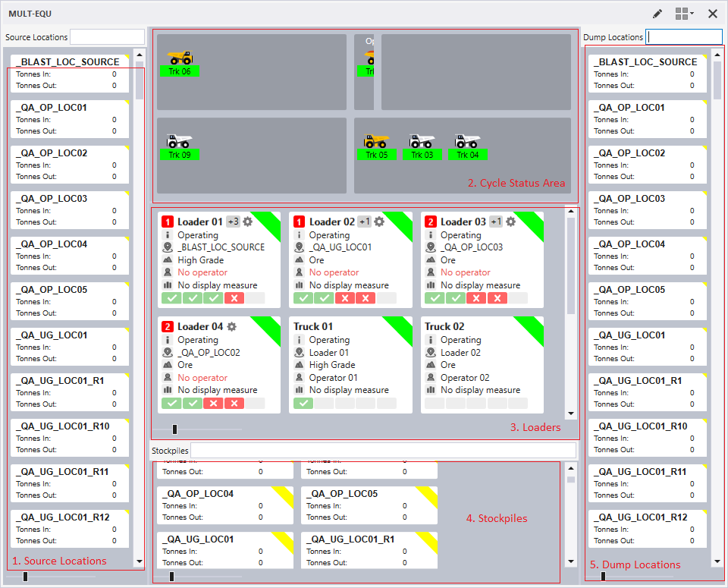Toggle first green check on Loader 01

[x=171, y=298]
